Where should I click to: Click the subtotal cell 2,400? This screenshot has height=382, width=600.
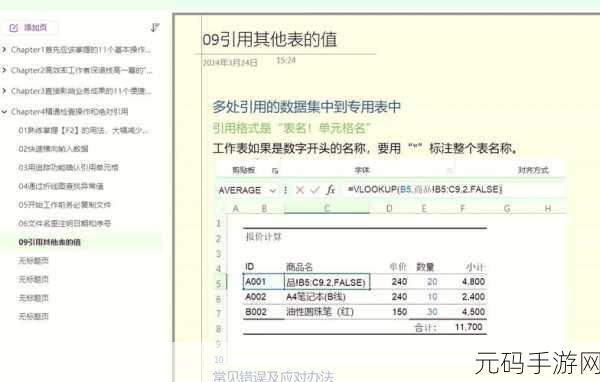click(x=473, y=297)
